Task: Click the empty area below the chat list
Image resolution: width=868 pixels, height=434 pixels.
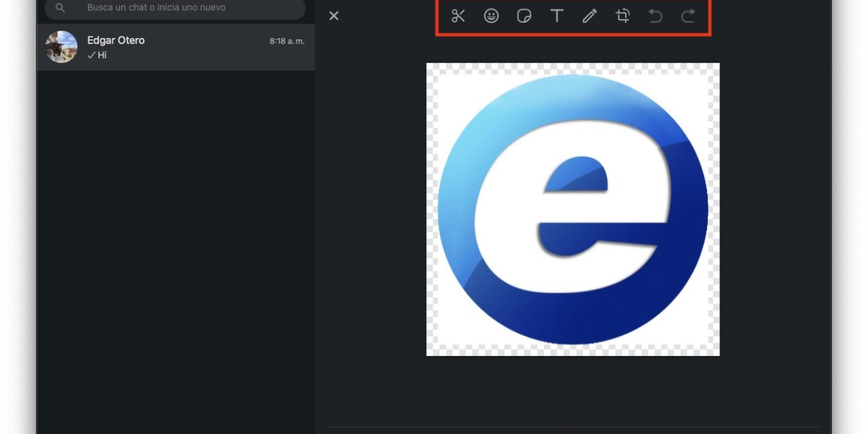Action: tap(175, 251)
